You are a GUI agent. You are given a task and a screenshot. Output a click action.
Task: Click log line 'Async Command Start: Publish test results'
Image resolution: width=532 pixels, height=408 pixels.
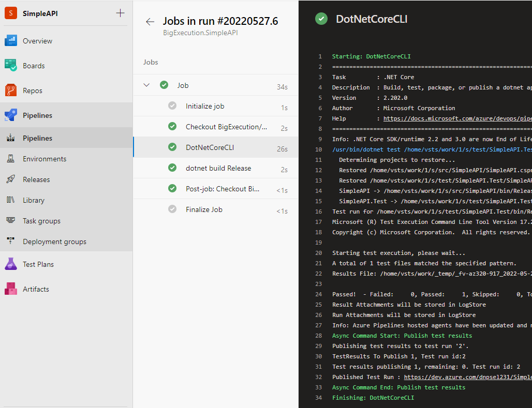tap(402, 336)
